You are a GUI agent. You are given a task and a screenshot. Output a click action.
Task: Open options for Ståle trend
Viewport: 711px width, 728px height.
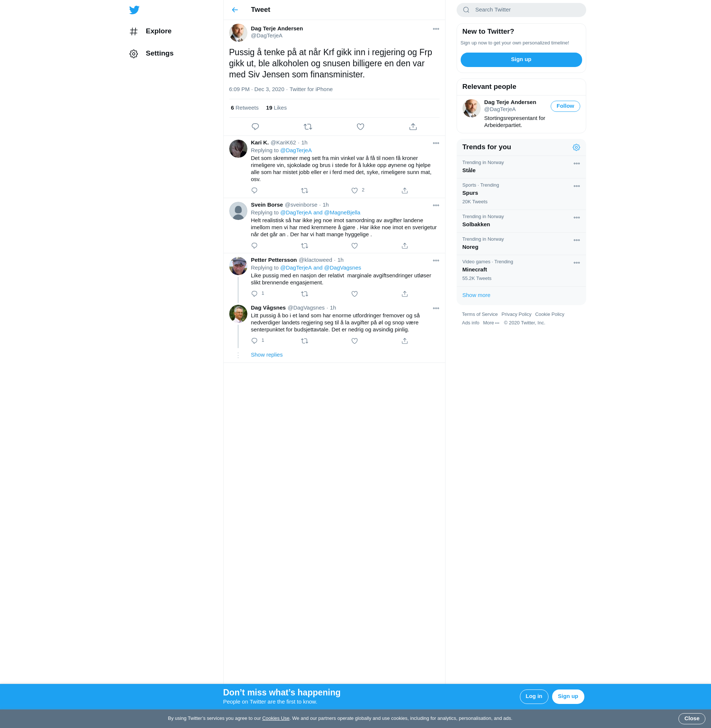click(577, 164)
